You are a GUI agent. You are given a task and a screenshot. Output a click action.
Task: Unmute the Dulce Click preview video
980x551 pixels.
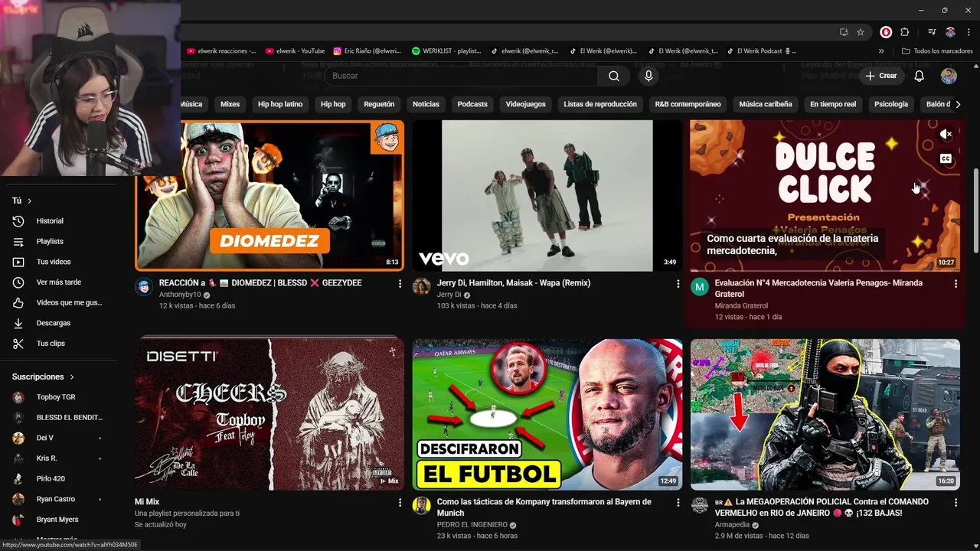(x=946, y=134)
